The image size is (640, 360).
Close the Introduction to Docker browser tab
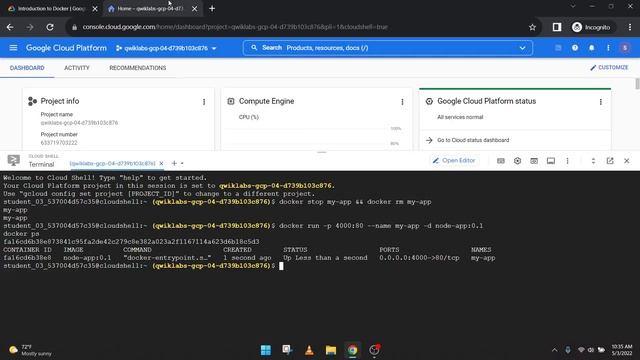point(95,9)
